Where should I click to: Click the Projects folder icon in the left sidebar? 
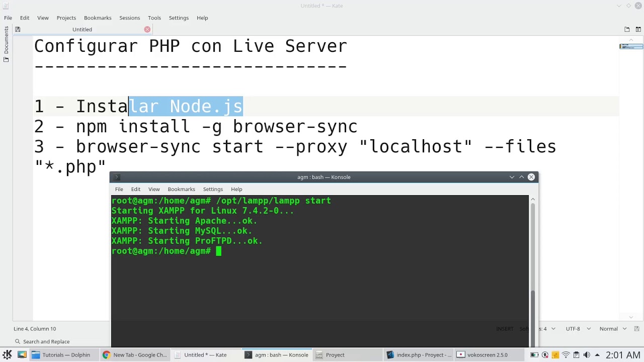[6, 60]
